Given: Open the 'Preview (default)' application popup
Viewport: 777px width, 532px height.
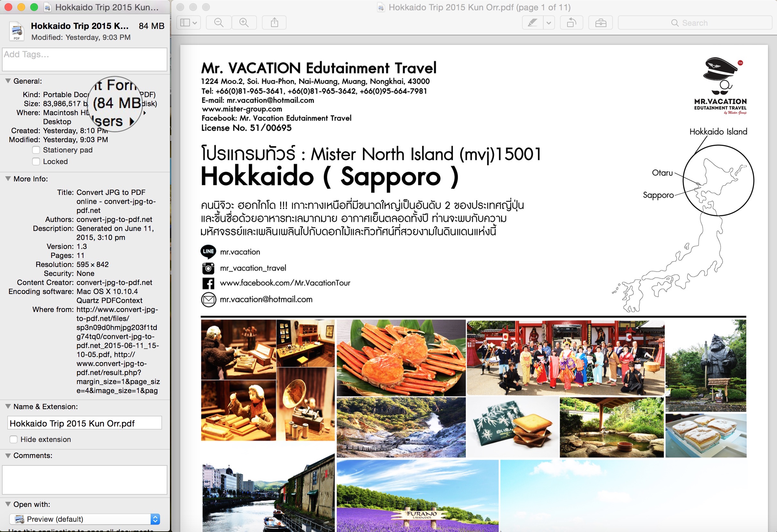Looking at the screenshot, I should (84, 519).
